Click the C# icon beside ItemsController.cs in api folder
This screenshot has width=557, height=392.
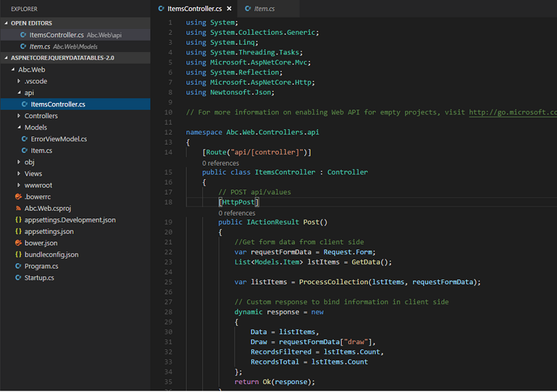(x=24, y=104)
